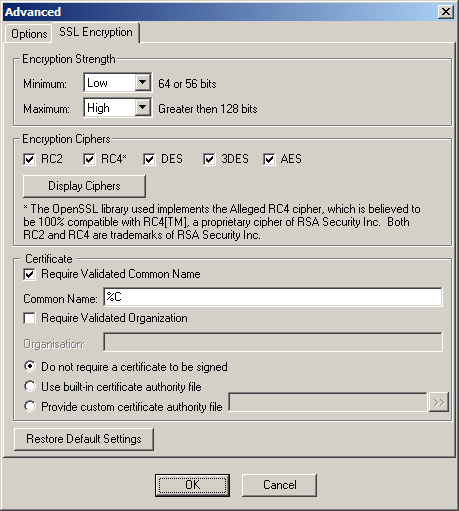Toggle the RC4* cipher checkbox
Screen dimensions: 459x511
[x=89, y=159]
